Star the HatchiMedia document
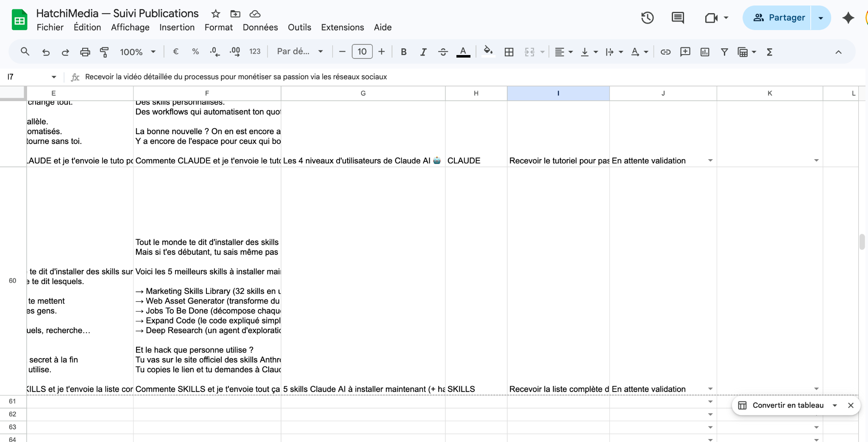868x442 pixels. click(x=216, y=14)
